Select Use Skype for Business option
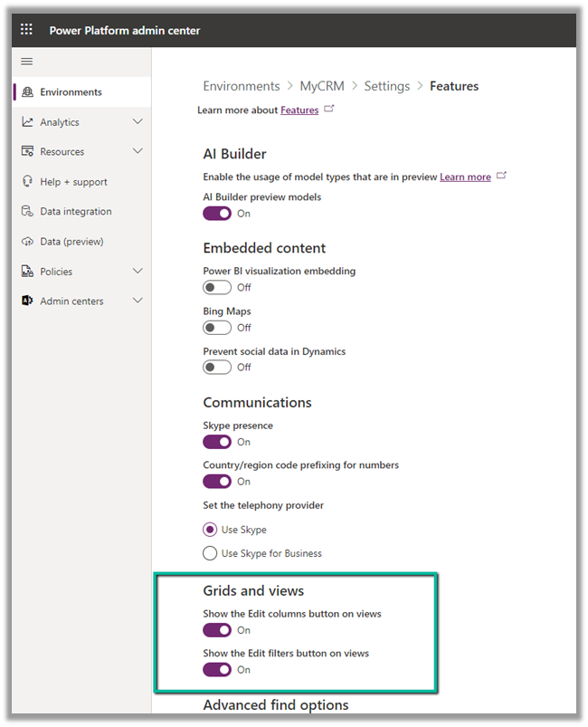Viewport: 588px width, 727px height. [x=211, y=553]
